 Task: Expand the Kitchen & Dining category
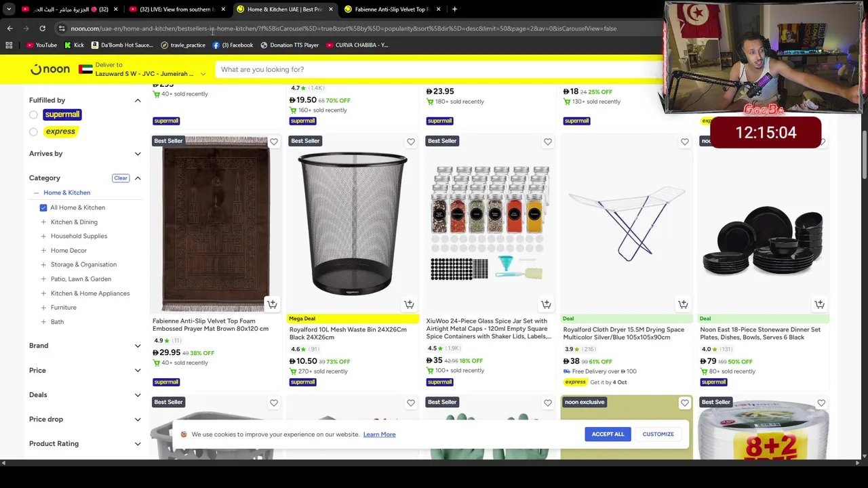[43, 222]
